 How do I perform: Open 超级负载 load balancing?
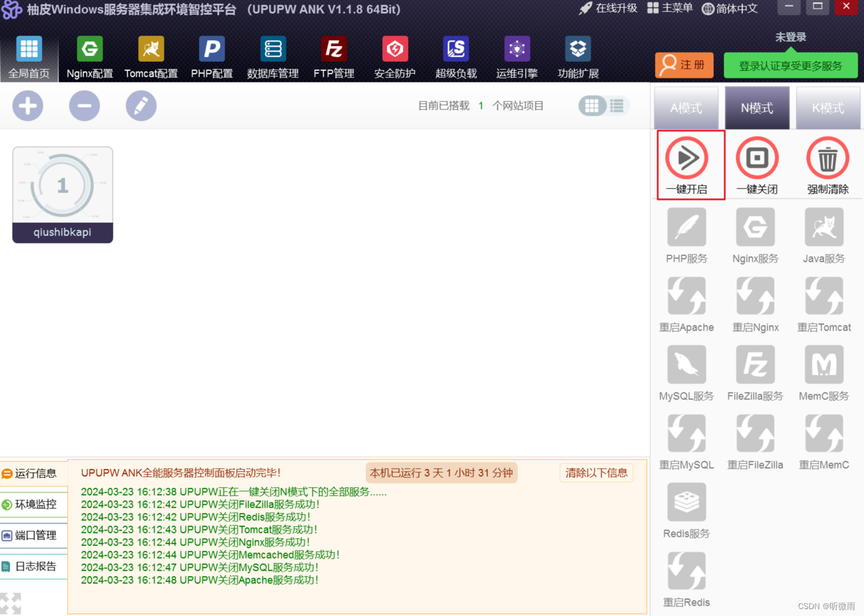[456, 57]
